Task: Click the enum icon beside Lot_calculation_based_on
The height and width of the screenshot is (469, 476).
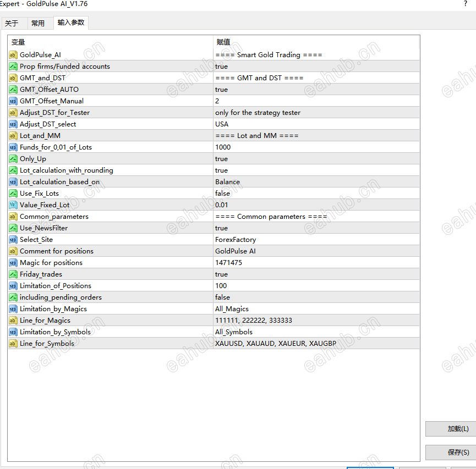Action: click(x=13, y=181)
